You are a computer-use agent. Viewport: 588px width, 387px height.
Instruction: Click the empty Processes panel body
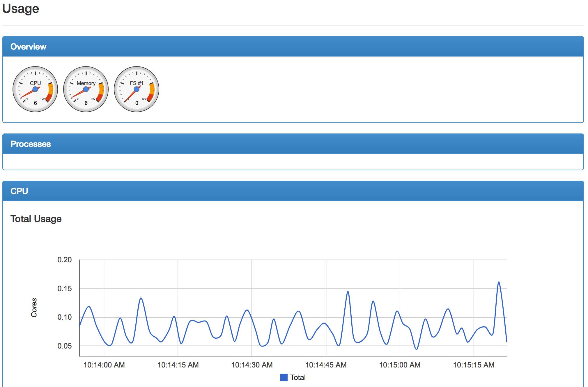click(293, 162)
